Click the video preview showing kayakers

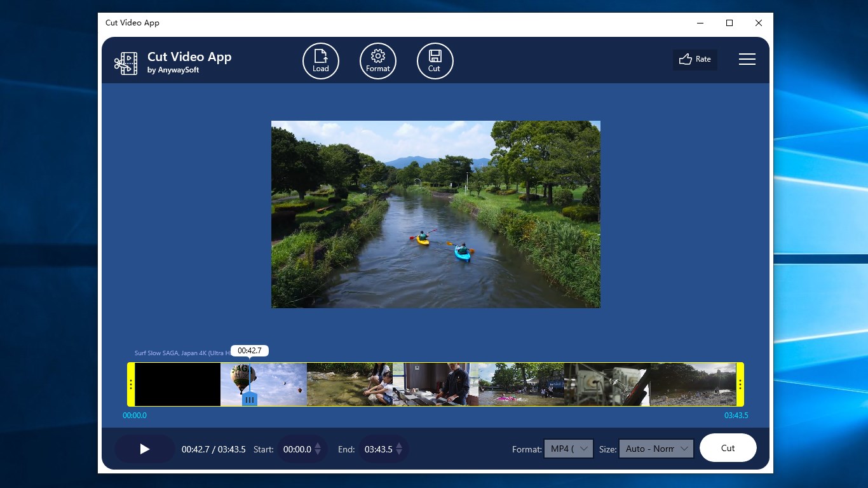pos(435,215)
